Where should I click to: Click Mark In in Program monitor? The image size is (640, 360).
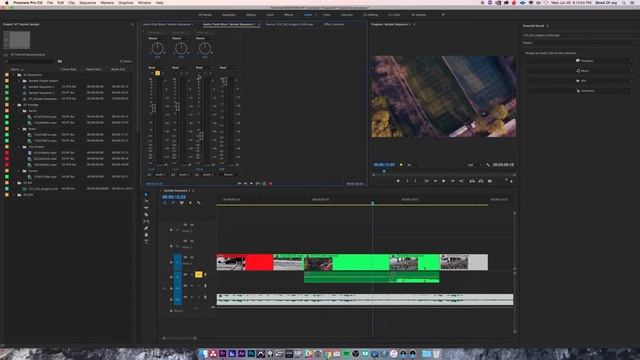tap(407, 181)
